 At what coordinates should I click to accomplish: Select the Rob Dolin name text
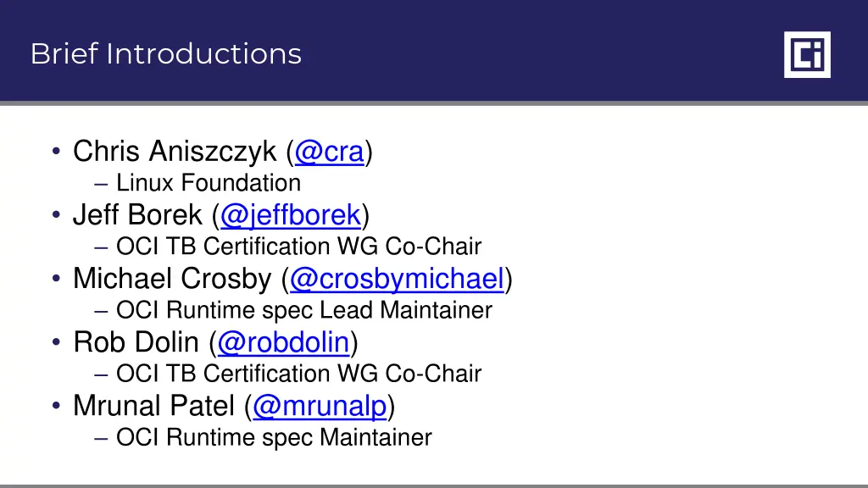tap(136, 342)
